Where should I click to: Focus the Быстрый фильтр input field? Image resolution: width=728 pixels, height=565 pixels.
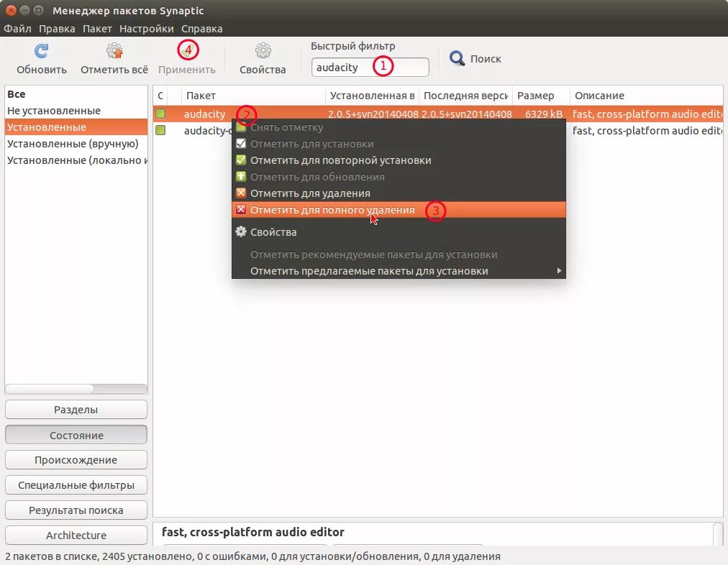point(370,68)
